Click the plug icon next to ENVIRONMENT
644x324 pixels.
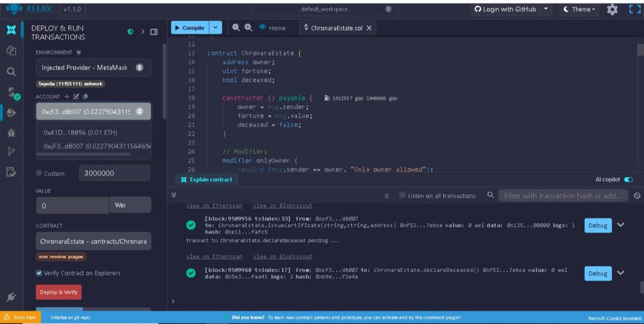click(79, 53)
